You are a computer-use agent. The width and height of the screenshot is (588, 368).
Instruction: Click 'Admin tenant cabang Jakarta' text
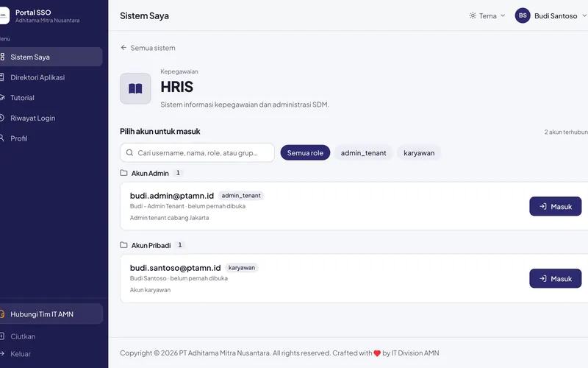[x=169, y=218]
